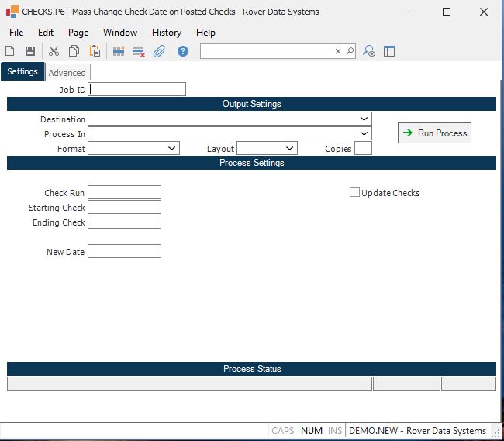Click the Paste clipboard icon
The height and width of the screenshot is (441, 504).
pos(95,51)
